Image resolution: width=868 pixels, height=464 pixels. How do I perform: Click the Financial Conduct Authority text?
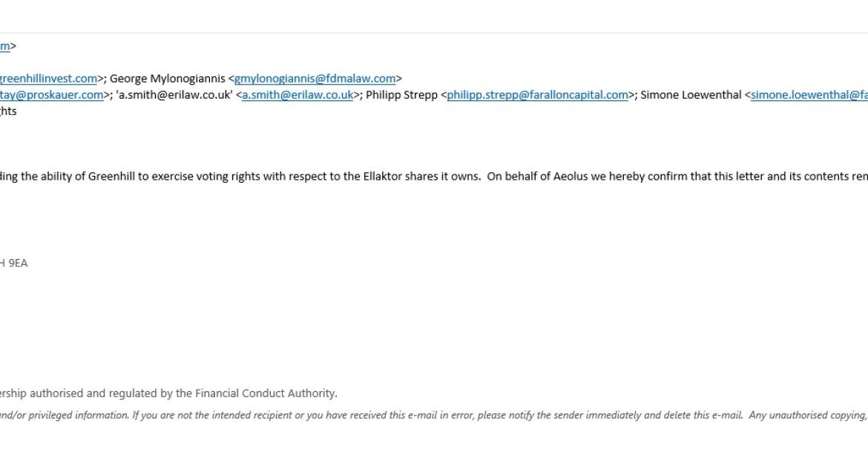(x=266, y=393)
